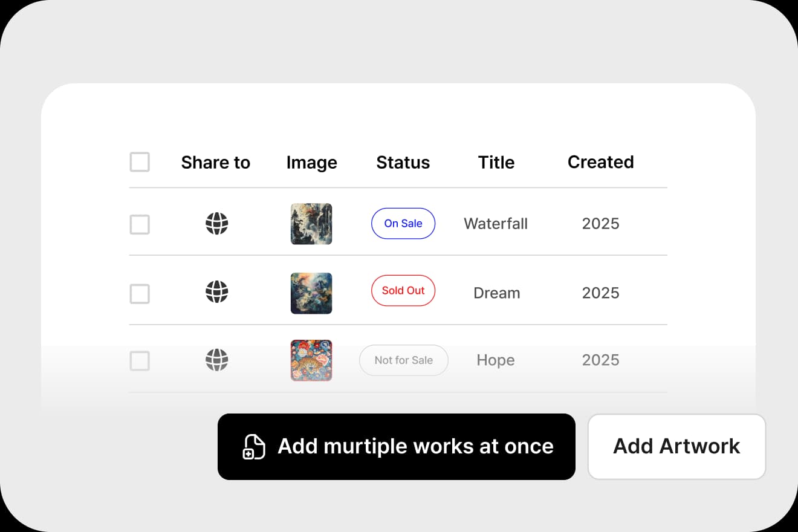The image size is (798, 532).
Task: Click the globe share icon for Waterfall
Action: (x=216, y=224)
